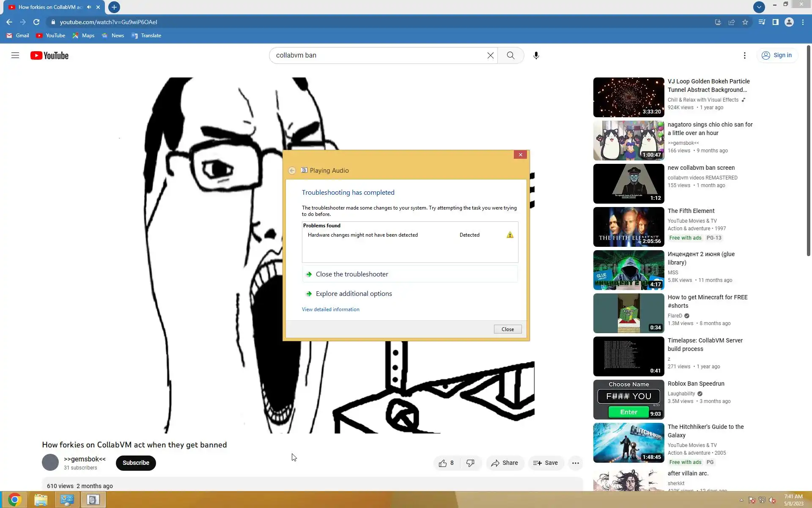Mute the tab via speaker icon
812x508 pixels.
(89, 7)
